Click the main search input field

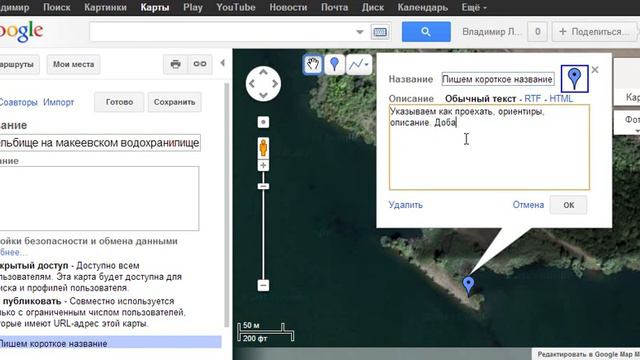tap(222, 32)
